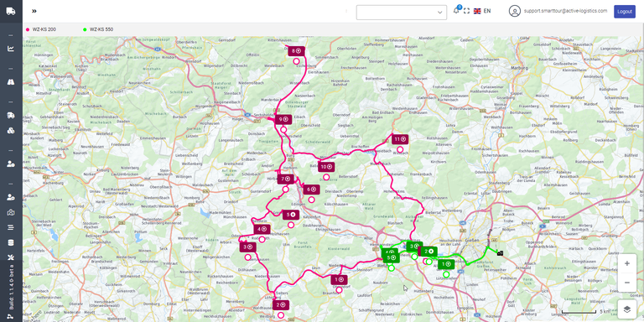The image size is (644, 322).
Task: Click the black depot icon at route start
Action: pyautogui.click(x=500, y=253)
